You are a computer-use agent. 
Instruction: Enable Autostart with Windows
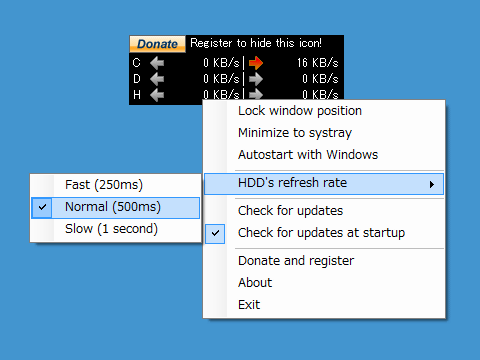point(324,155)
